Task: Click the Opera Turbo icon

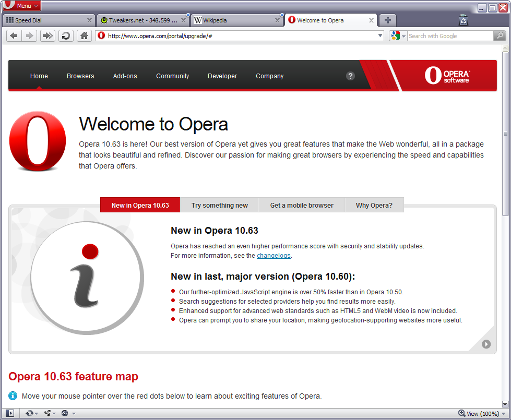Action: click(x=65, y=413)
